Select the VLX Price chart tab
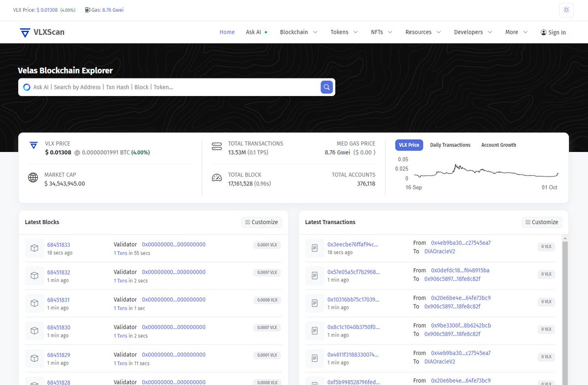 coord(409,145)
